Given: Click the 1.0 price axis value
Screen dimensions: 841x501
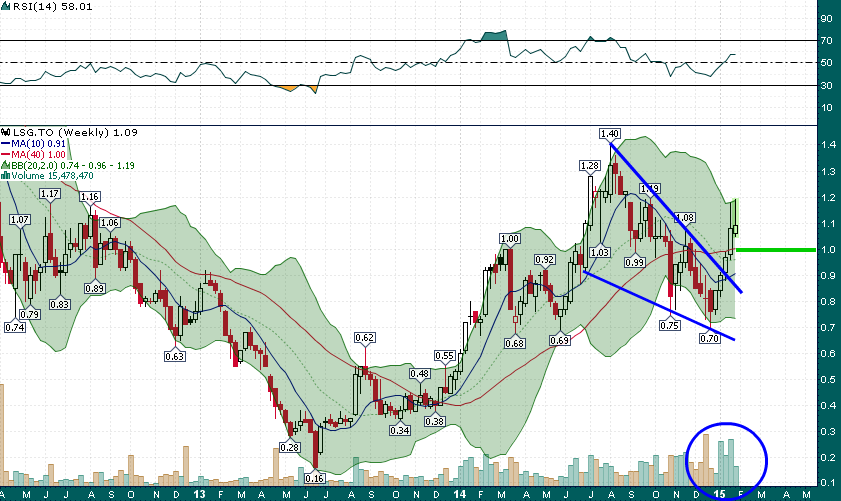Looking at the screenshot, I should (828, 250).
